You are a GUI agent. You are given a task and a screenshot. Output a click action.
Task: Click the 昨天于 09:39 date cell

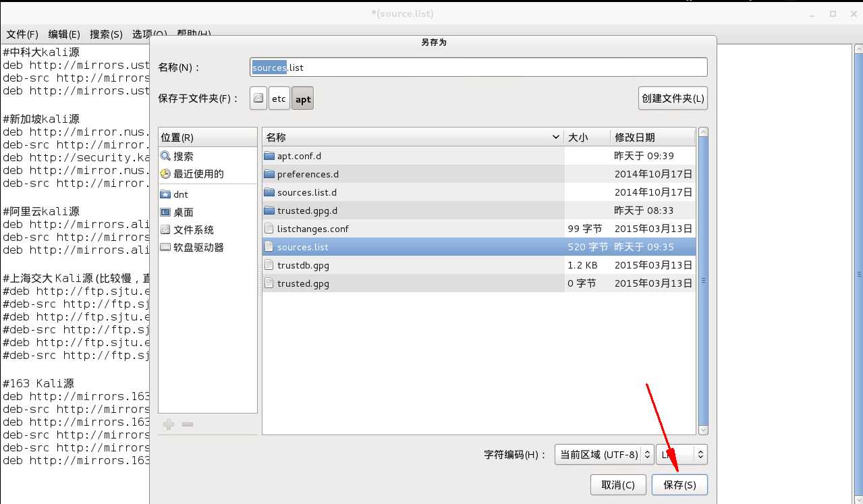click(x=644, y=156)
